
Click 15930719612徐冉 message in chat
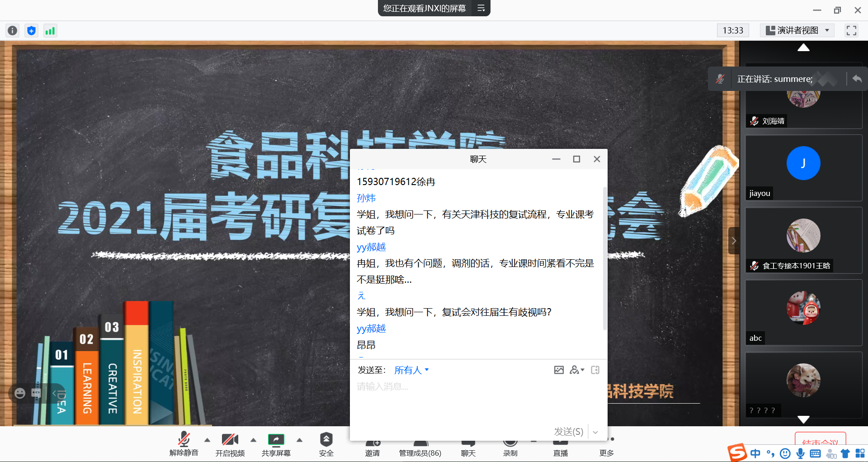coord(396,181)
